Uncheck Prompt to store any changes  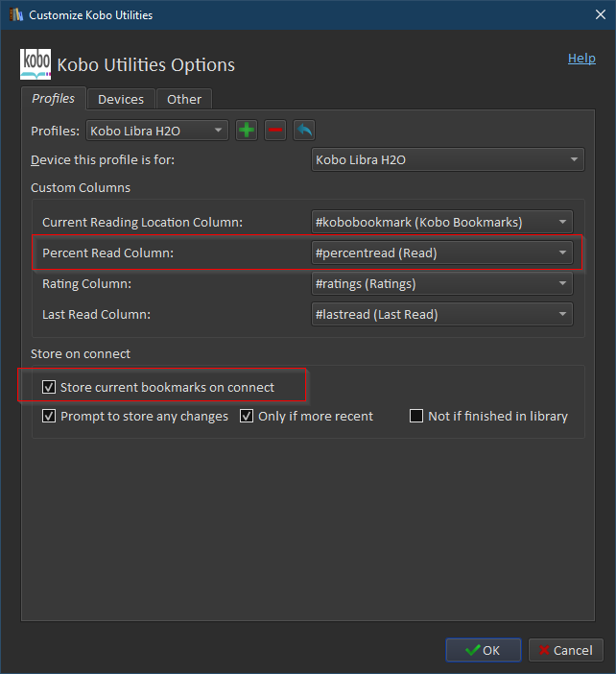[x=49, y=416]
